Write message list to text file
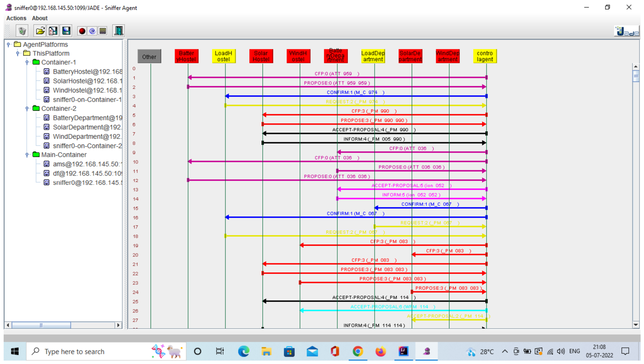Viewport: 644px width, 364px height. click(53, 31)
